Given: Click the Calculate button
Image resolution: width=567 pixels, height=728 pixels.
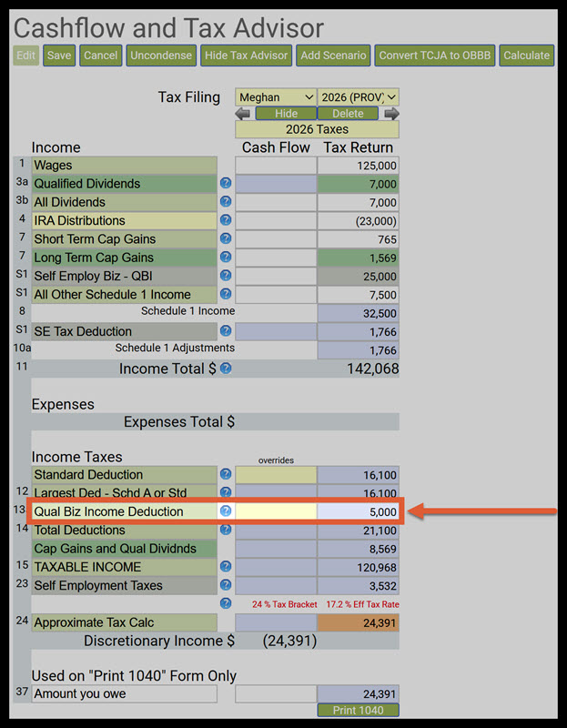Looking at the screenshot, I should 527,56.
